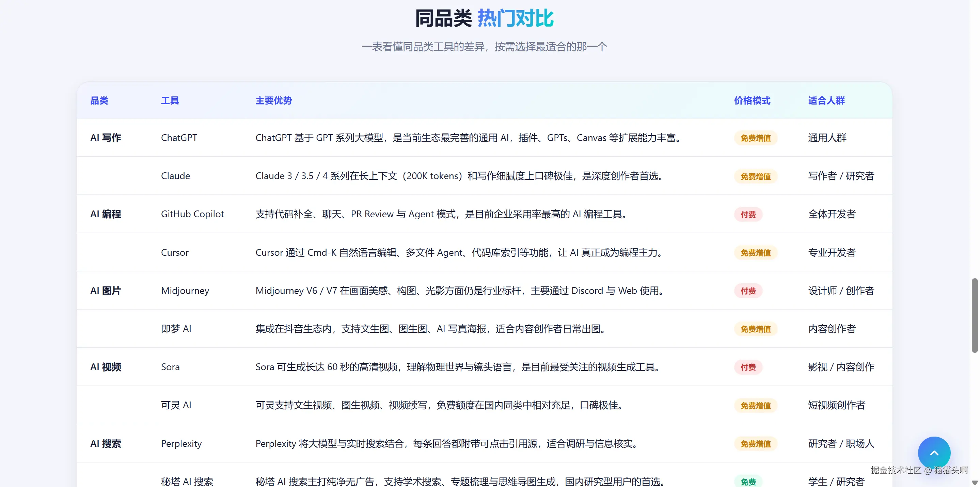Viewport: 980px width, 487px height.
Task: Click the 付费 badge in the Midjourney row
Action: point(748,291)
